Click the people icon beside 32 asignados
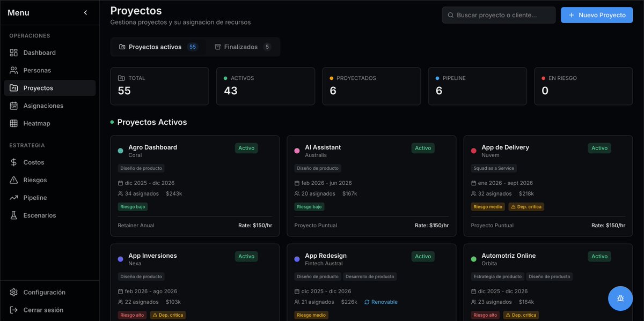Viewport: 644px width, 321px height. [x=474, y=194]
